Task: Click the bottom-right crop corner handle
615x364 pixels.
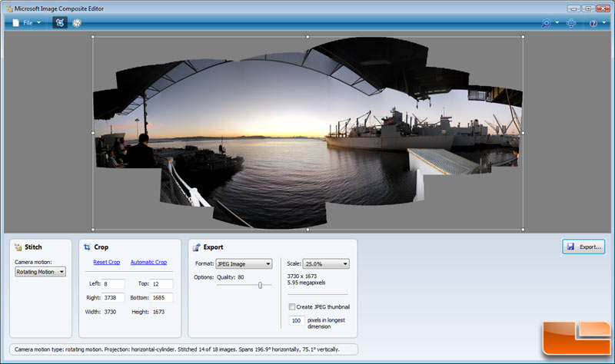Action: click(523, 229)
